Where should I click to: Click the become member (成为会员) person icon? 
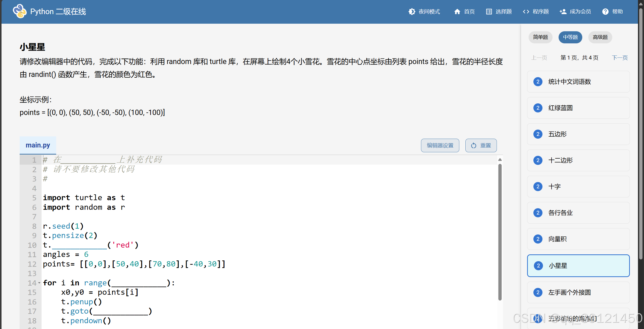pyautogui.click(x=563, y=12)
